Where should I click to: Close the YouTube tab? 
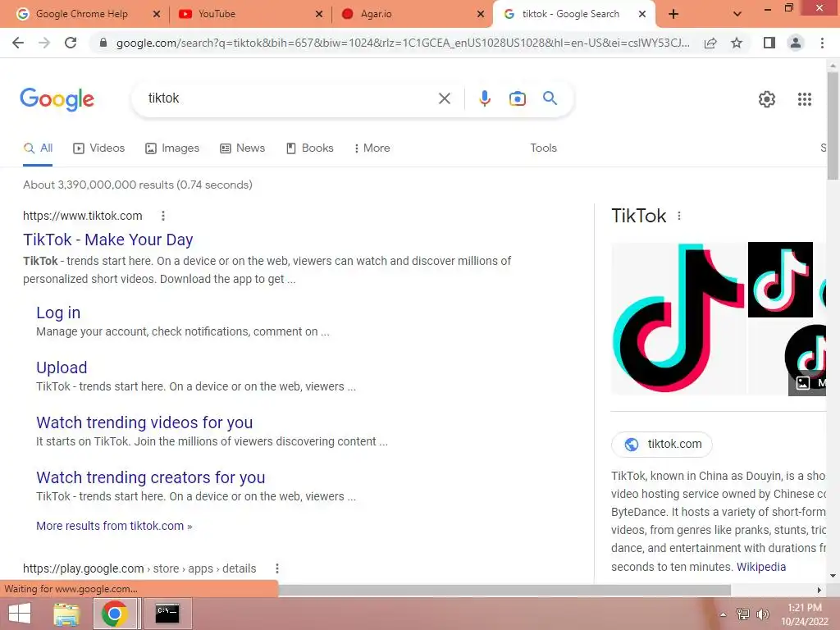(x=319, y=14)
